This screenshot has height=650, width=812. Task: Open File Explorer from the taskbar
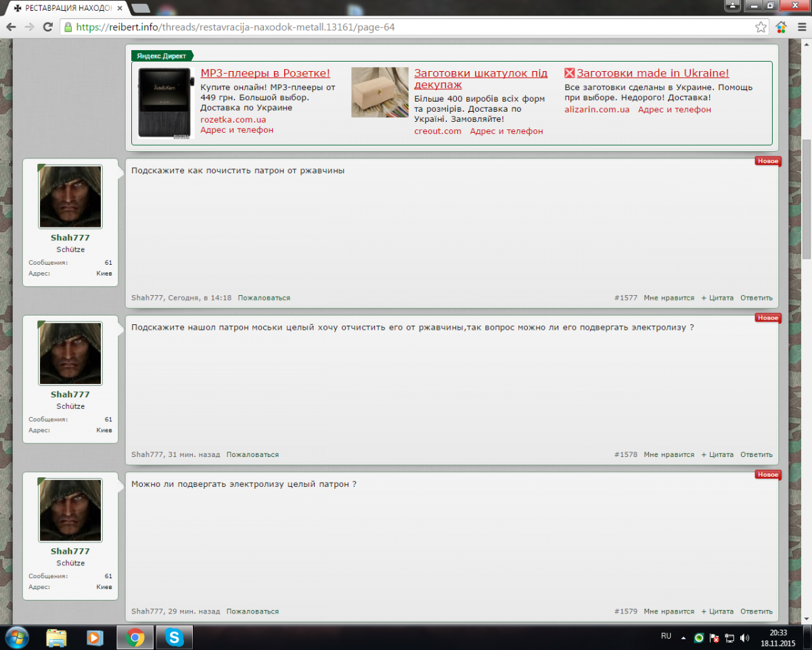pyautogui.click(x=56, y=637)
